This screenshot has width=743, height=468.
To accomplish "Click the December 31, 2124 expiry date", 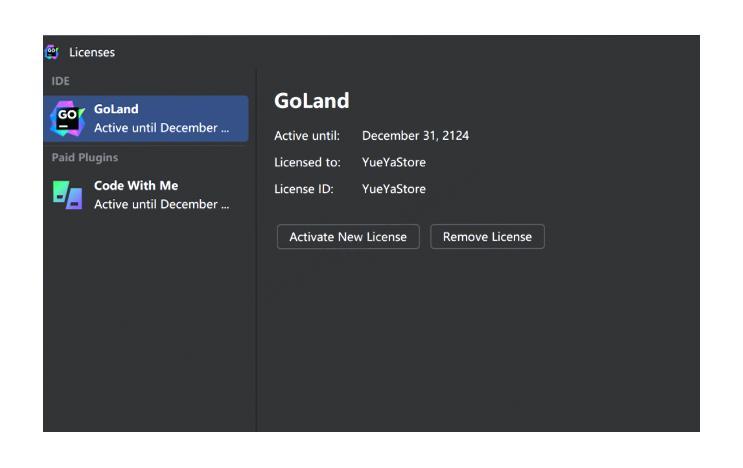I will (415, 136).
